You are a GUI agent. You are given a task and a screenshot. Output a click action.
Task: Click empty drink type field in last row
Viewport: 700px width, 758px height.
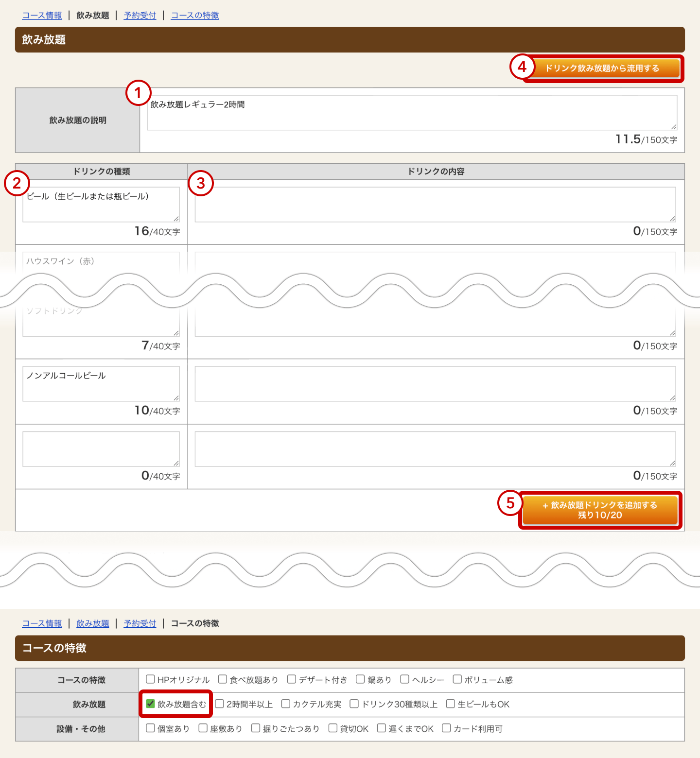[101, 449]
